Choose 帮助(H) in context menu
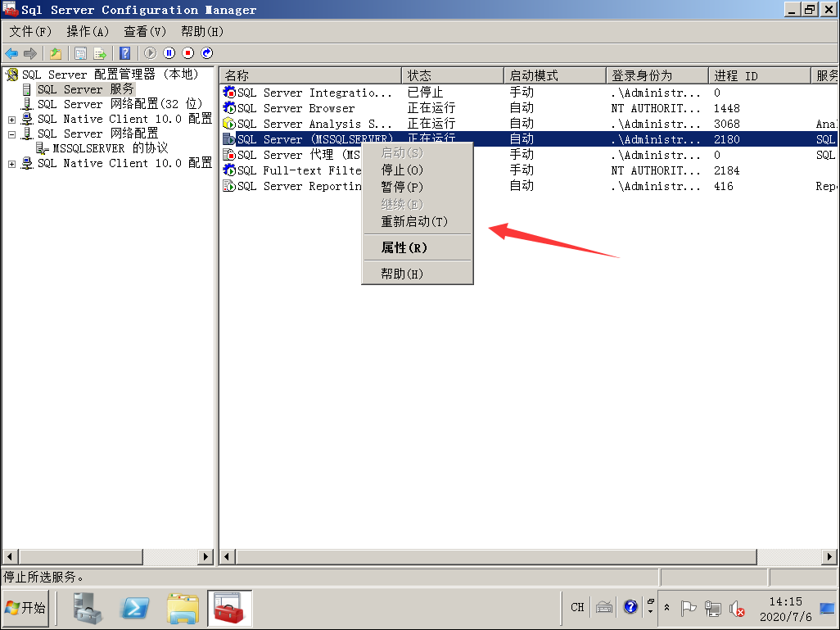This screenshot has height=630, width=840. pos(418,274)
